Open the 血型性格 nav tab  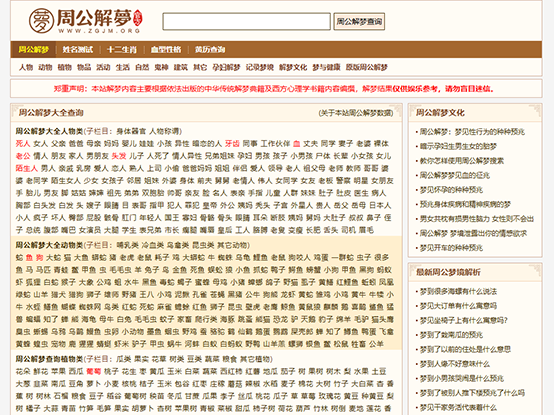pyautogui.click(x=166, y=49)
